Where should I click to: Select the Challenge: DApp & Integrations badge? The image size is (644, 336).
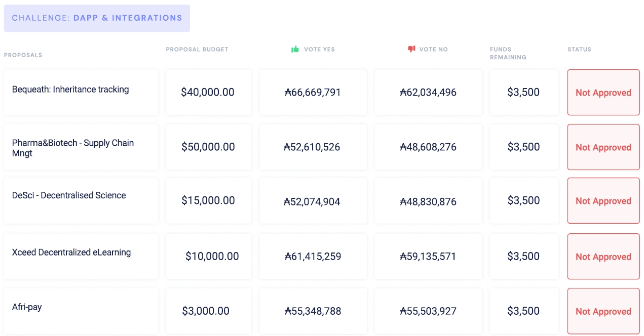[97, 18]
